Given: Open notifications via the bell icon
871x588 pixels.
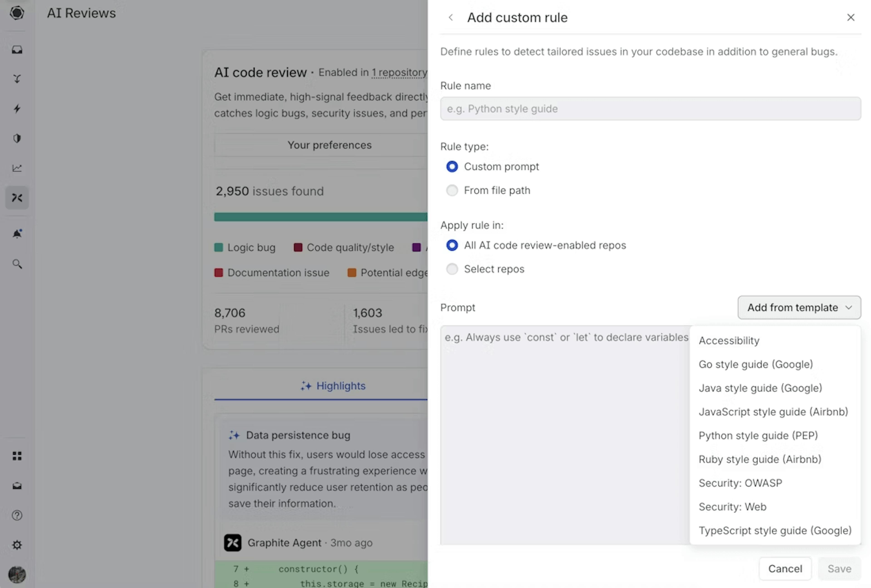Looking at the screenshot, I should [17, 233].
